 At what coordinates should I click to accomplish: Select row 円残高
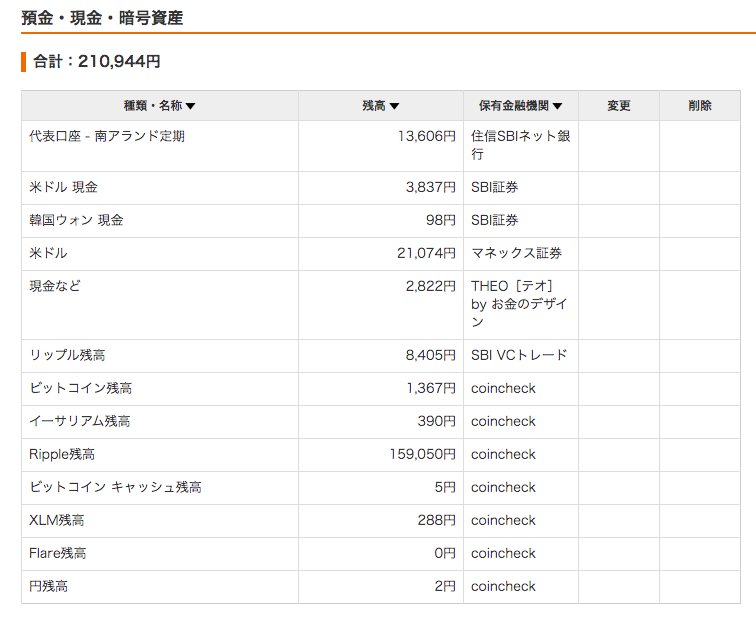coord(381,587)
